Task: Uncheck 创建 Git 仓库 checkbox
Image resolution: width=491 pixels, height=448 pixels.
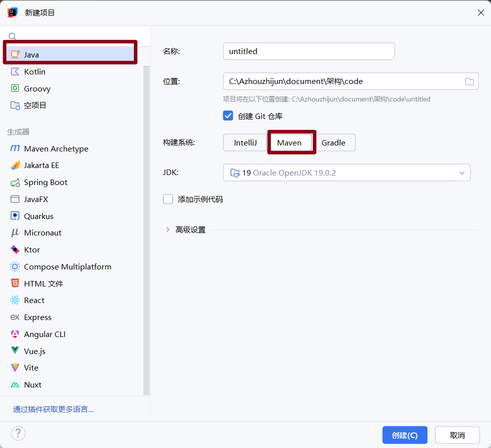Action: (228, 115)
